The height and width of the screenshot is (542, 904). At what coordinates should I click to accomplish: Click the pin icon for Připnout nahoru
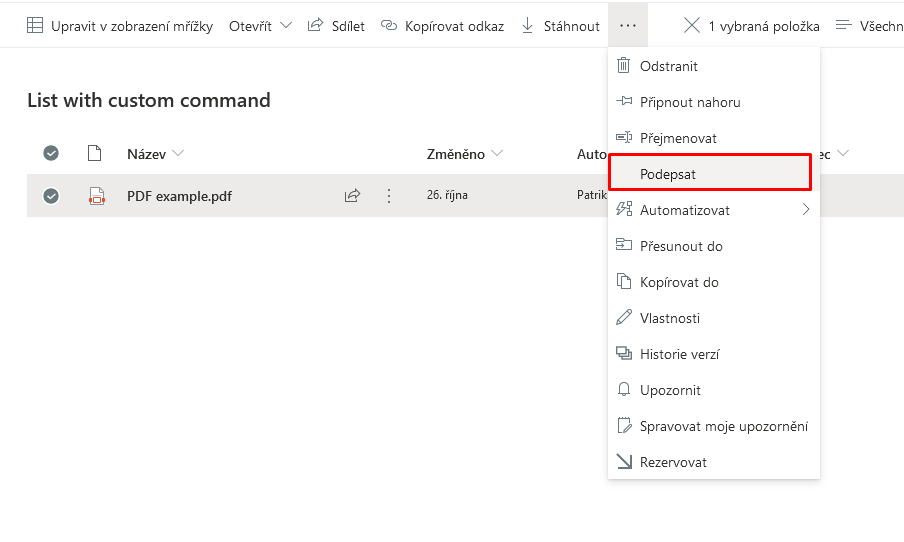point(624,101)
